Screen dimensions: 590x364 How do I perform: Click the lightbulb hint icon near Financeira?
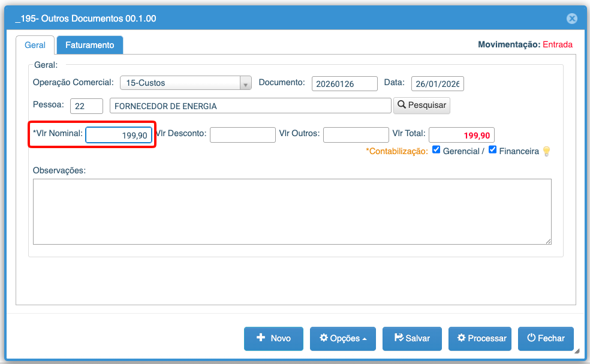tap(546, 152)
